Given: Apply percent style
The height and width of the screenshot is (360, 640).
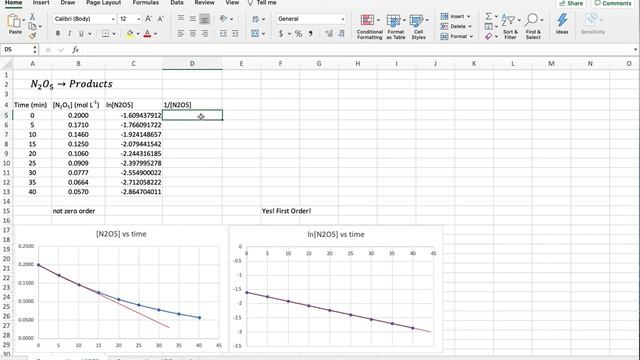Looking at the screenshot, I should pos(298,34).
